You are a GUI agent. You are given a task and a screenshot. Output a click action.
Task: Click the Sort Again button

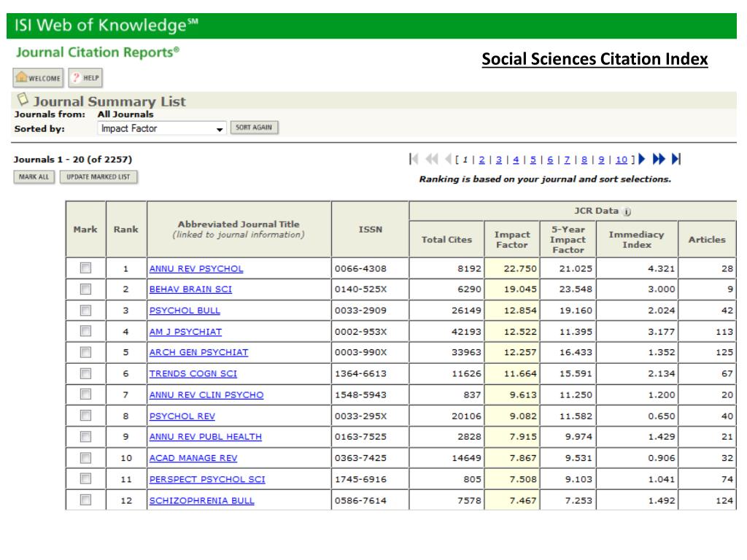(255, 128)
